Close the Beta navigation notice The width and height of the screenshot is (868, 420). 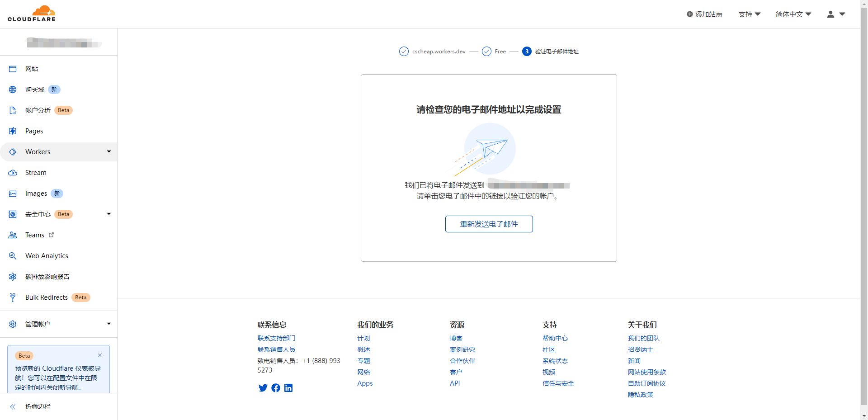coord(100,355)
